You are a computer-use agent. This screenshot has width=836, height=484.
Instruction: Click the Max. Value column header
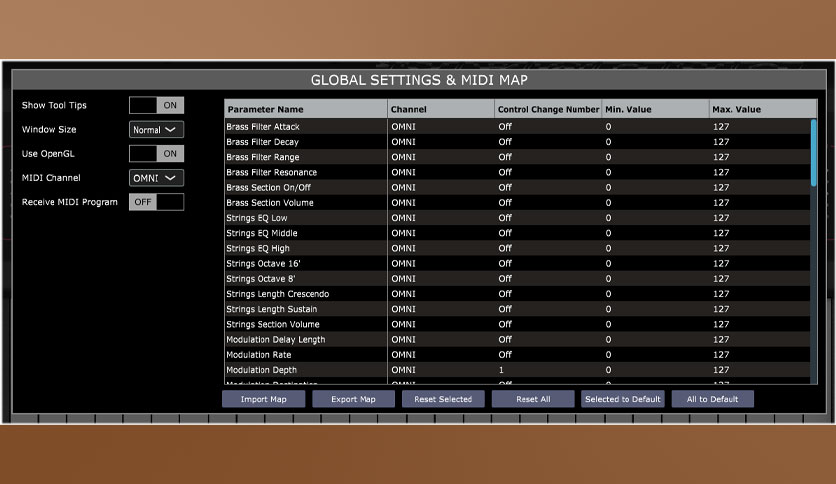coord(762,109)
